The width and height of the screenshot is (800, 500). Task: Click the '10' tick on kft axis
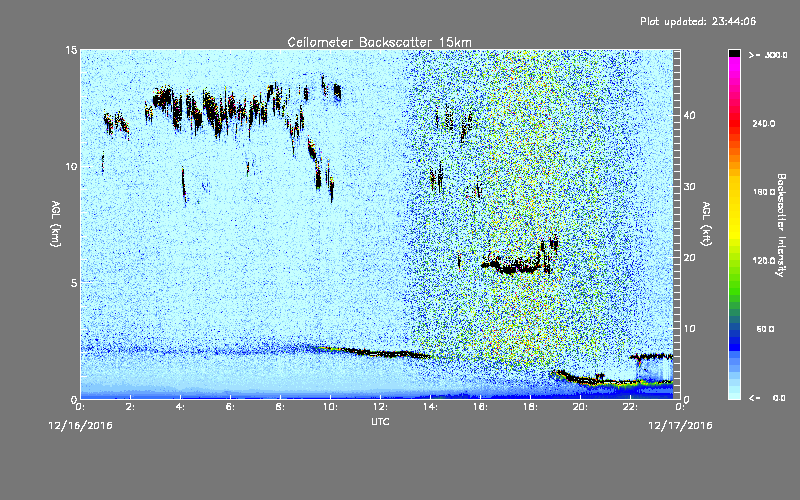click(x=689, y=329)
